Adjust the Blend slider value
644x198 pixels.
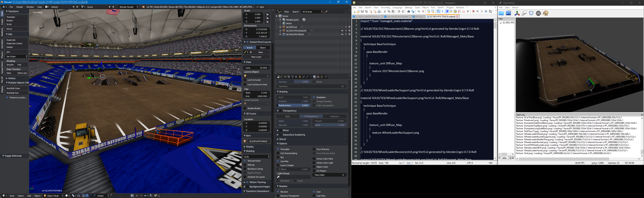click(x=330, y=125)
